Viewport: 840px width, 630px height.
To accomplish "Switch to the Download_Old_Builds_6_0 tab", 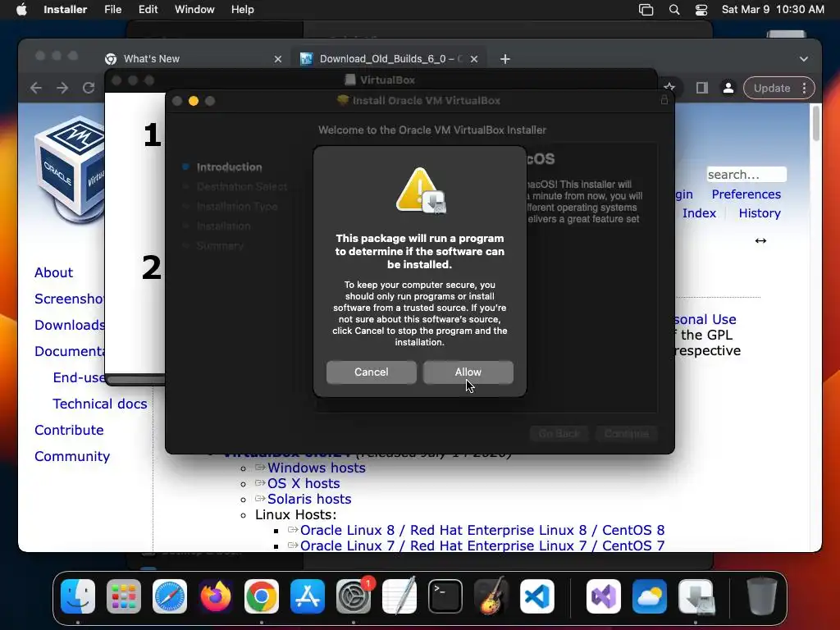I will click(389, 59).
